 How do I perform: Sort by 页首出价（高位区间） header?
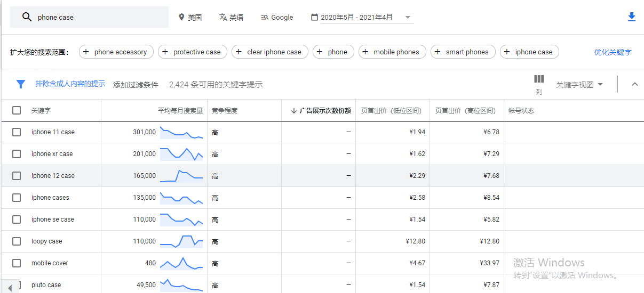[465, 111]
